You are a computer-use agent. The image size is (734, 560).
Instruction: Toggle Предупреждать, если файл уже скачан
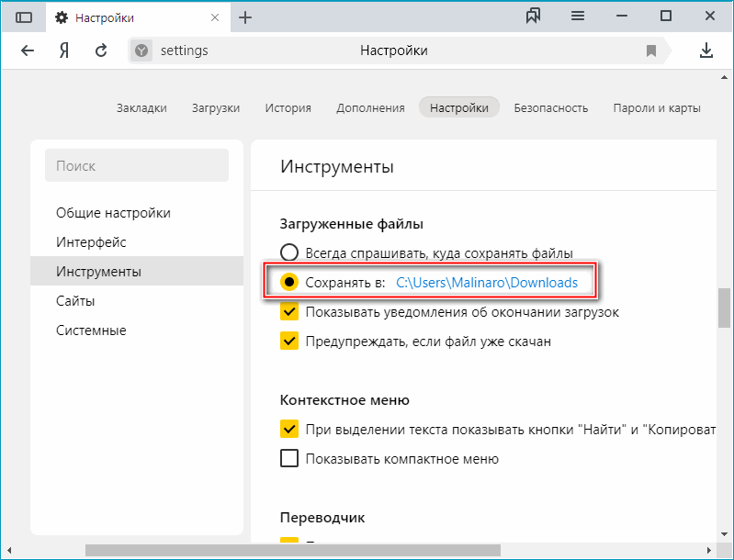point(289,342)
